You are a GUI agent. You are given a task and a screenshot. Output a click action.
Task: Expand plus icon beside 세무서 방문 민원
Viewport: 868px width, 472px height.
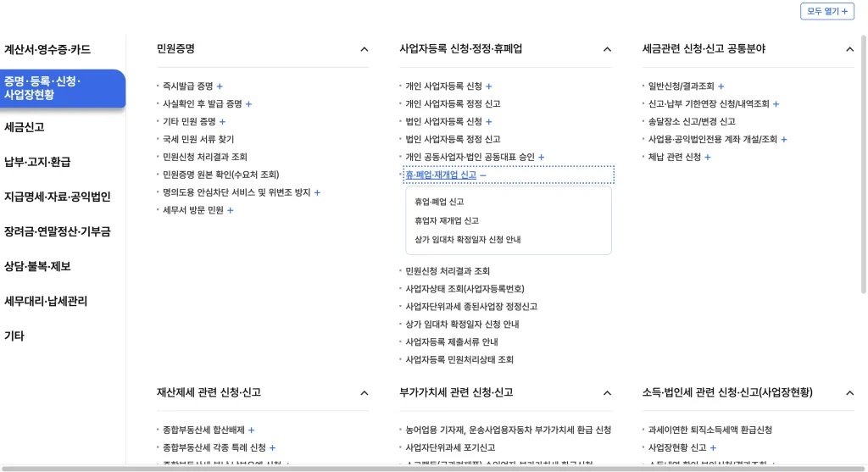click(x=231, y=210)
